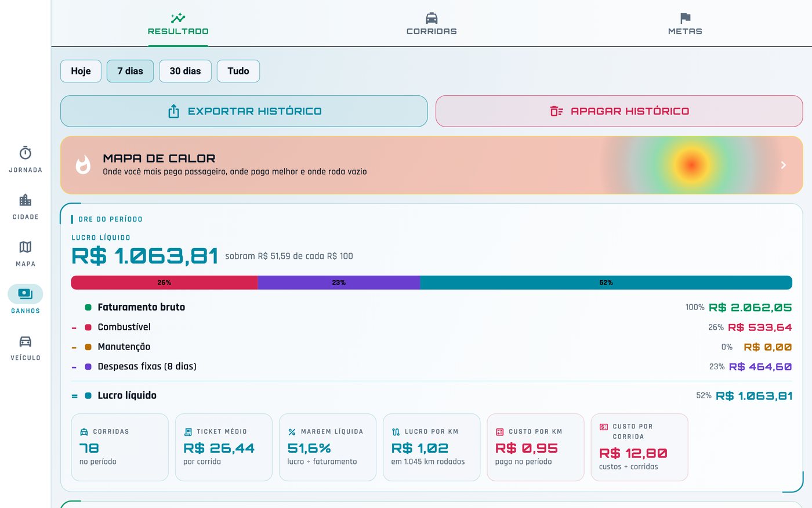Switch to the Metas tab
This screenshot has width=812, height=508.
[685, 24]
